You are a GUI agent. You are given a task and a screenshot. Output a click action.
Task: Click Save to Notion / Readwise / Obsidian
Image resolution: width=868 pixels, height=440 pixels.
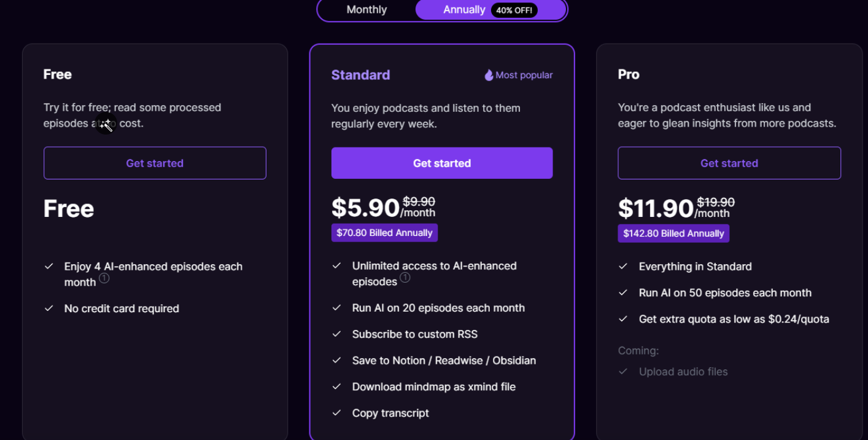tap(444, 361)
